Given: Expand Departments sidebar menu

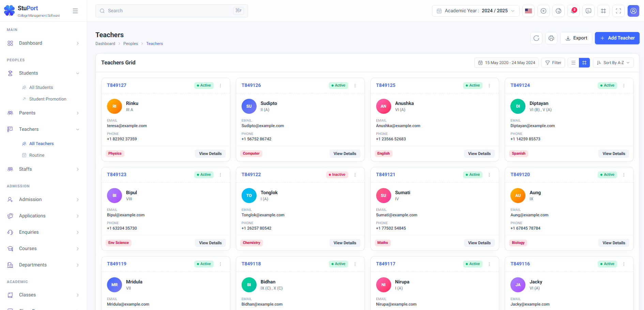Looking at the screenshot, I should (x=43, y=265).
